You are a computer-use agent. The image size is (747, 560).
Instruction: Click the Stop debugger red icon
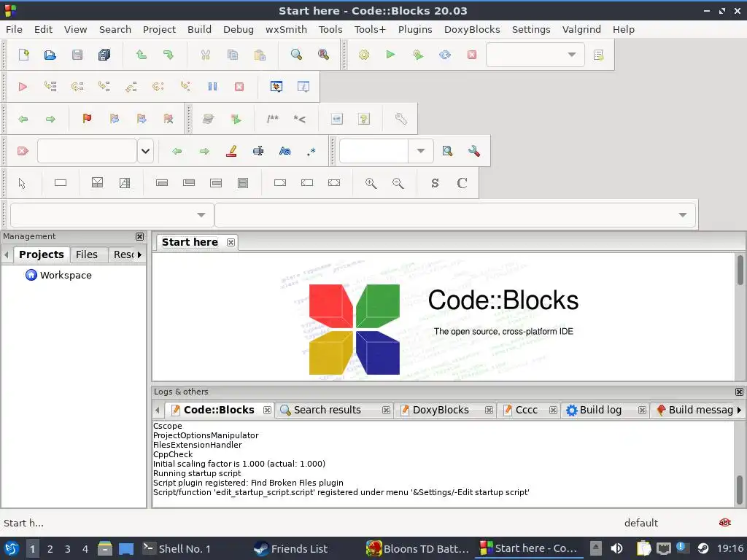239,87
